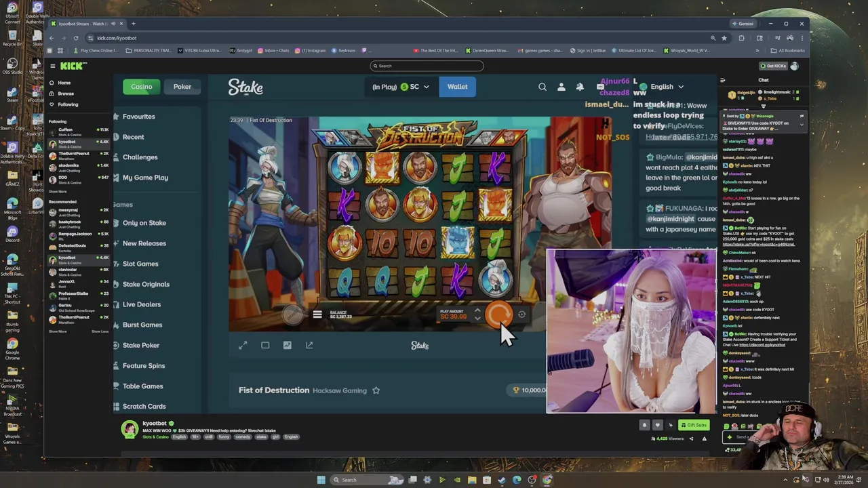Decrease play amount with down arrow
This screenshot has width=868, height=488.
pyautogui.click(x=477, y=319)
